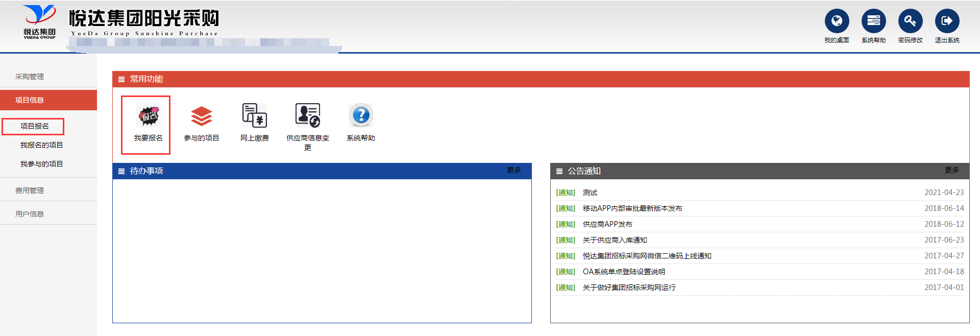980x336 pixels.
Task: Open the 供应商信息变更 icon
Action: tap(308, 115)
